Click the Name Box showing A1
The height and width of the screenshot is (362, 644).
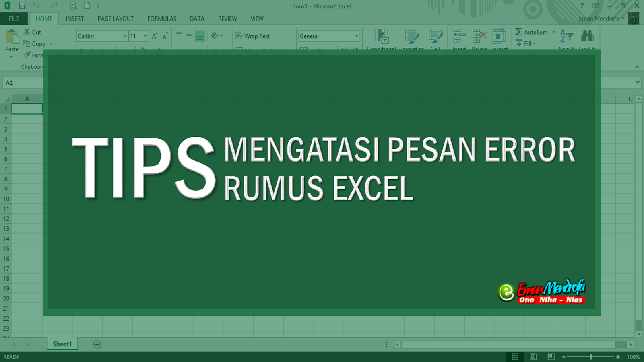[x=23, y=83]
